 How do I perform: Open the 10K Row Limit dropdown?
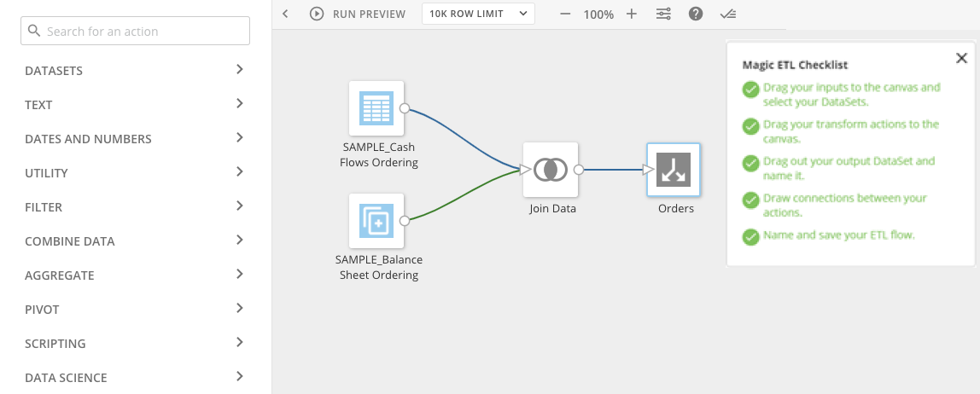478,14
